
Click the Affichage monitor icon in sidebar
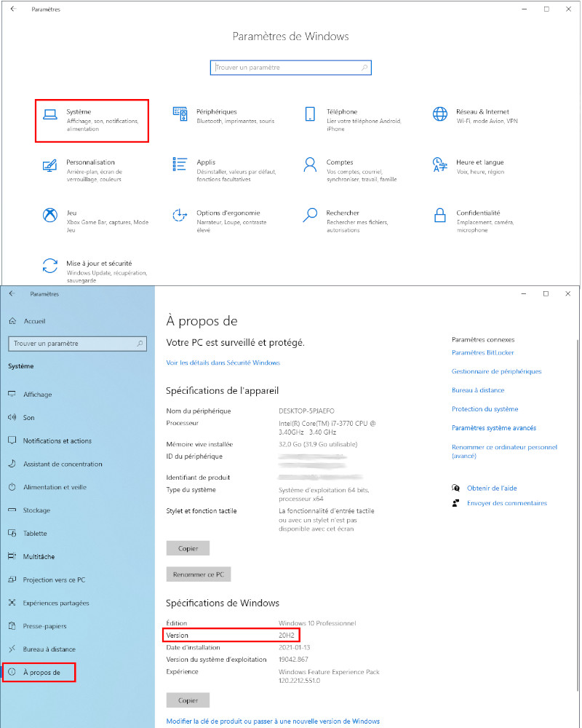(12, 394)
